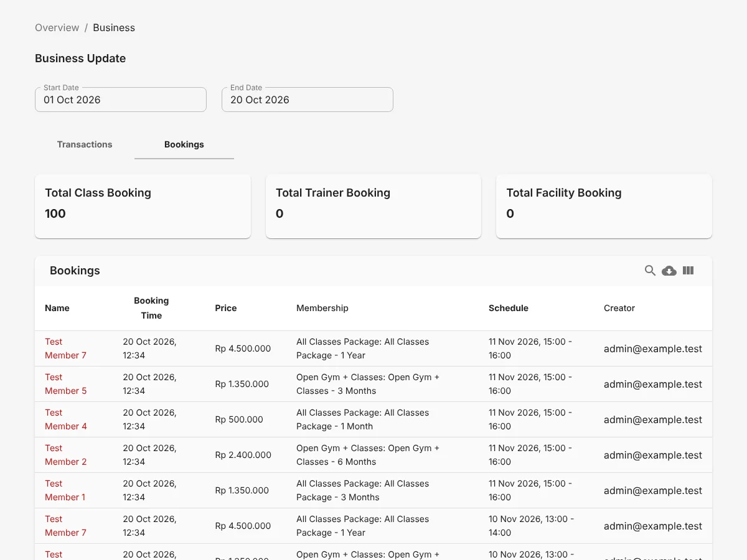Sort by the Price column header
This screenshot has width=747, height=560.
pyautogui.click(x=226, y=308)
